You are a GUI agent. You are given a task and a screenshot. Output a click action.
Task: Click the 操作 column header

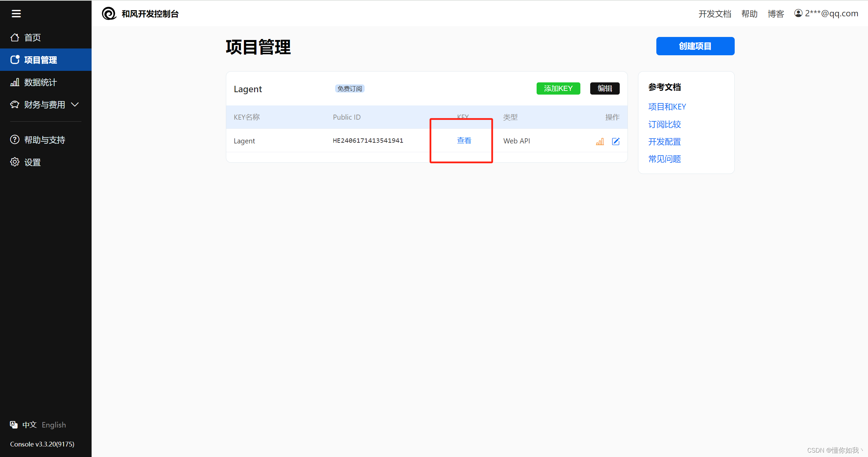[x=612, y=117]
